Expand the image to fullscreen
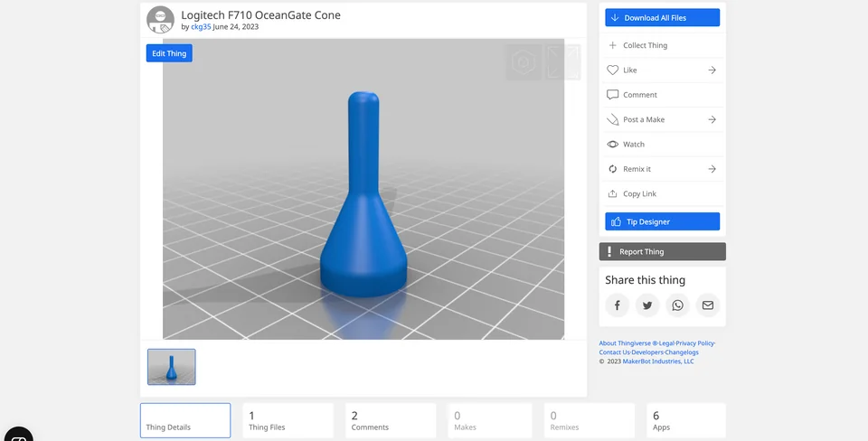868x441 pixels. [563, 62]
